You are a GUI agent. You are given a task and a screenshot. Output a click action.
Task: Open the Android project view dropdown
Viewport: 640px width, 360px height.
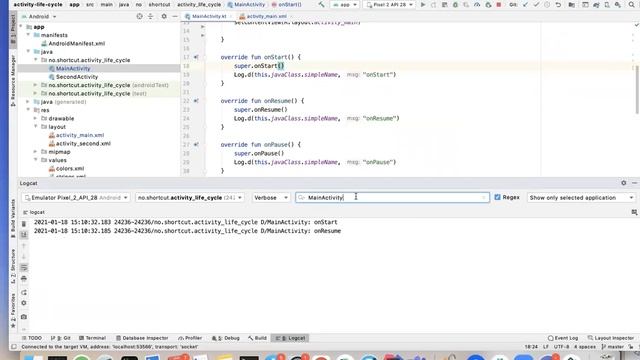[39, 16]
